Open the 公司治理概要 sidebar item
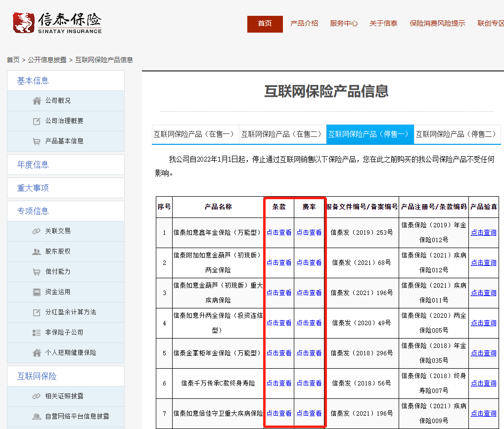The image size is (504, 429). pos(66,121)
